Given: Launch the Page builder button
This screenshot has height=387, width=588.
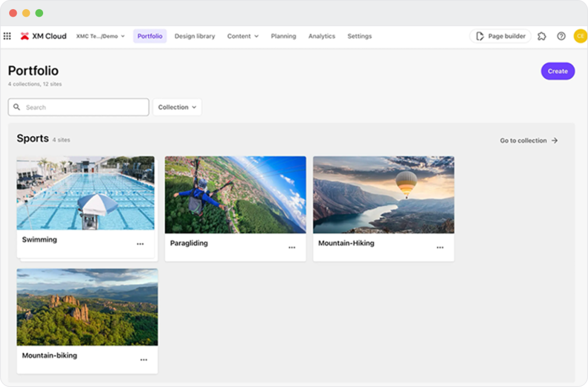Looking at the screenshot, I should point(500,36).
